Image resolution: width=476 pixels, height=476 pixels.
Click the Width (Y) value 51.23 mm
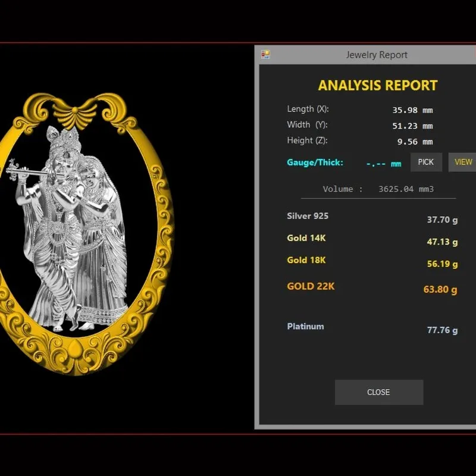click(x=412, y=126)
